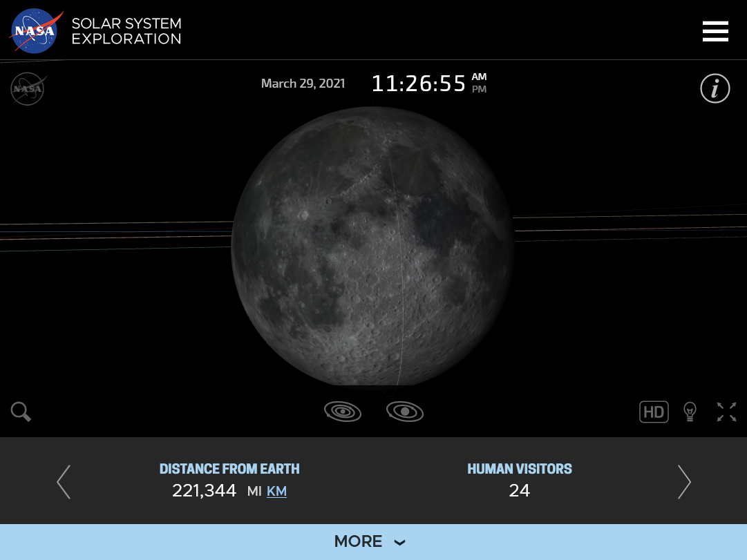The width and height of the screenshot is (747, 560).
Task: Enter fullscreen mode
Action: [x=726, y=412]
